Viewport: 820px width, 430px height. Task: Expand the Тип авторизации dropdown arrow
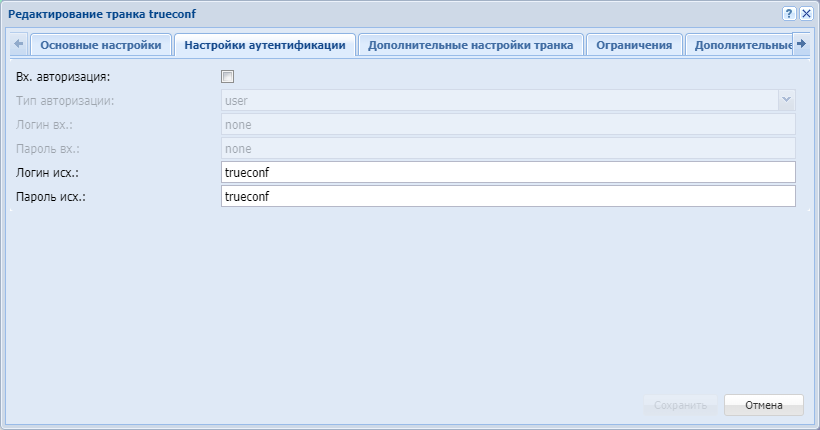pyautogui.click(x=786, y=100)
